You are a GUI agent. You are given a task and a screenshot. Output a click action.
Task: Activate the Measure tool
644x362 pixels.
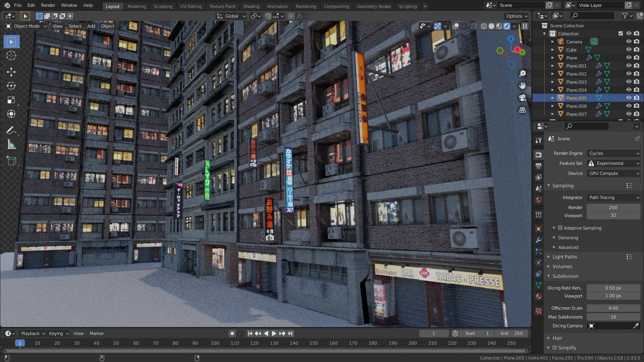pos(11,145)
